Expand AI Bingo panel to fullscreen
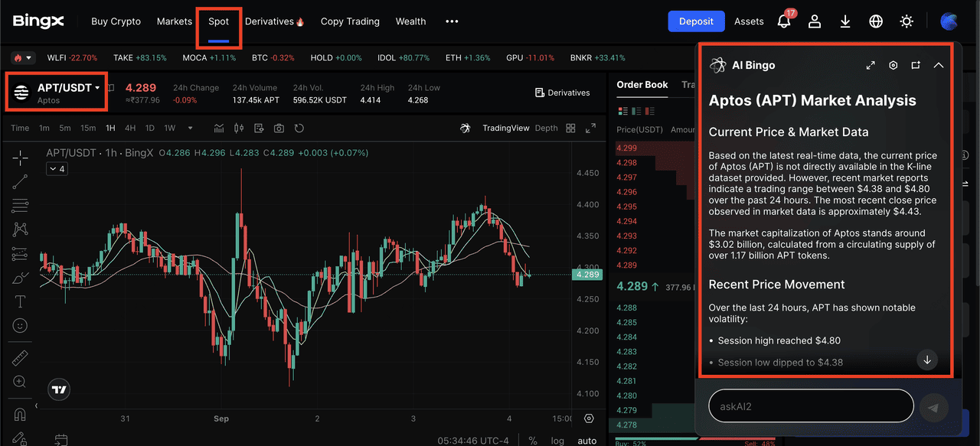Screen dimensions: 980x446 (x=871, y=66)
